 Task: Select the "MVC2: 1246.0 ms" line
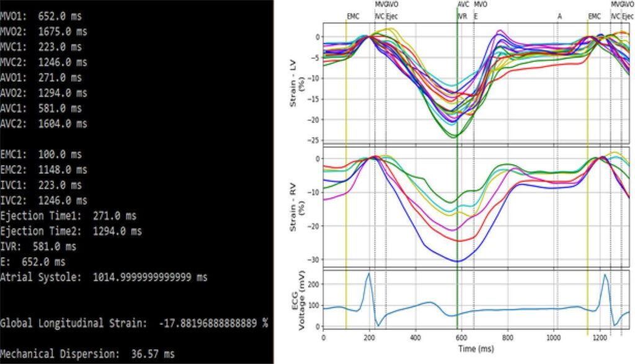pyautogui.click(x=43, y=63)
